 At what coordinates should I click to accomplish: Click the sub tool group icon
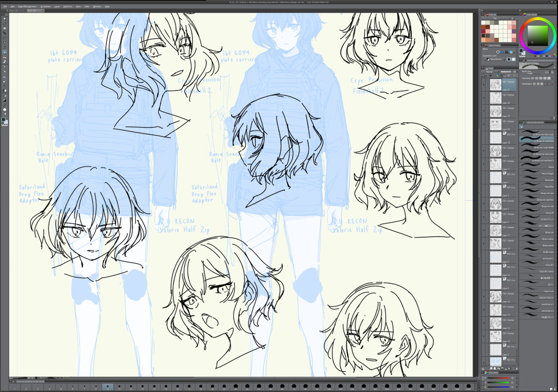click(521, 126)
